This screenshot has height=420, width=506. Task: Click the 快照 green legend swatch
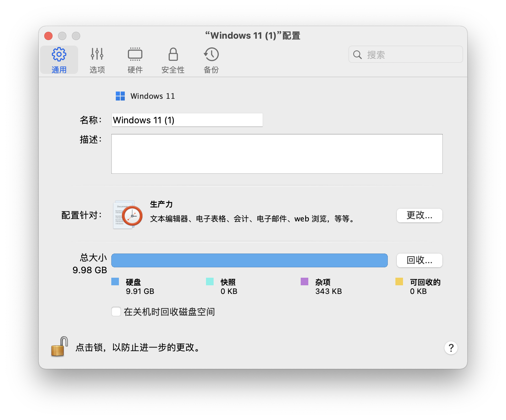(x=209, y=281)
